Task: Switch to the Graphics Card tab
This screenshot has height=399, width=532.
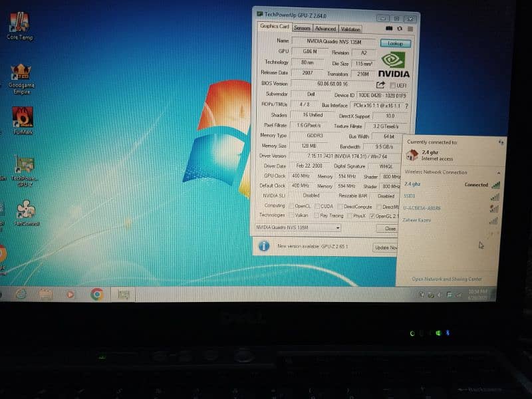Action: pos(275,26)
